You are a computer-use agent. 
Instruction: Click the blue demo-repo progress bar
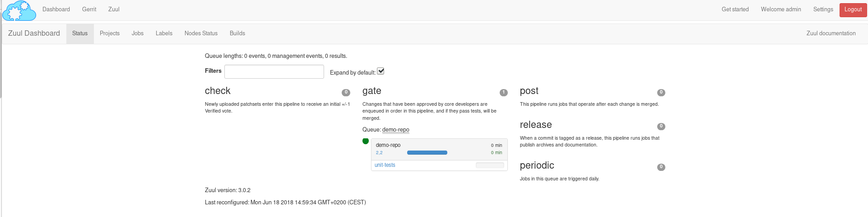coord(427,153)
